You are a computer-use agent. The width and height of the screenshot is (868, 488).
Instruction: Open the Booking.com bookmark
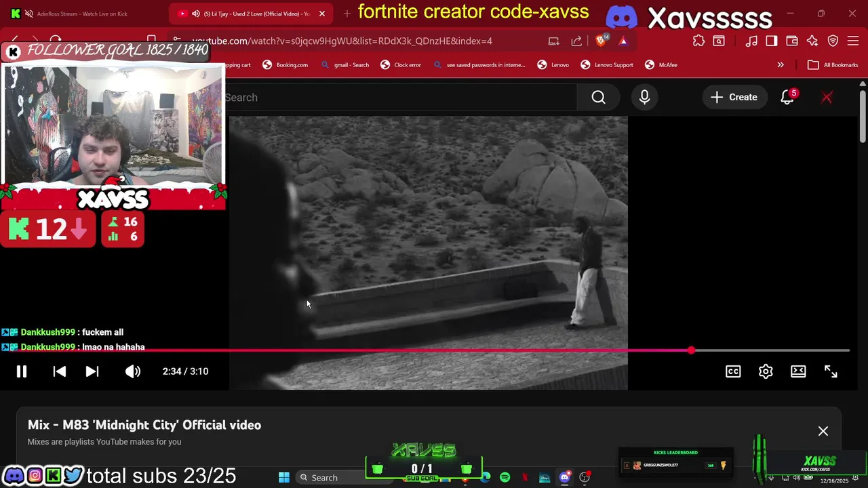click(285, 65)
